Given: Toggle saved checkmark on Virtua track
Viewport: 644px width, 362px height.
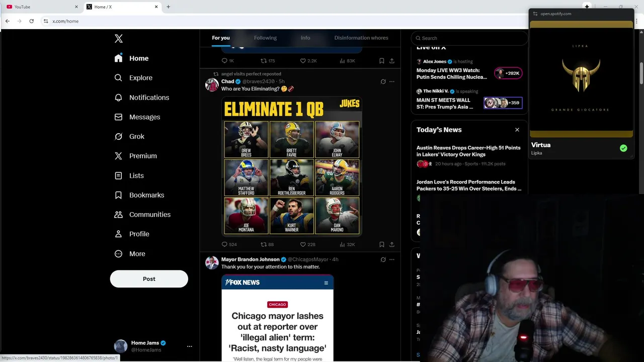Looking at the screenshot, I should coord(623,148).
